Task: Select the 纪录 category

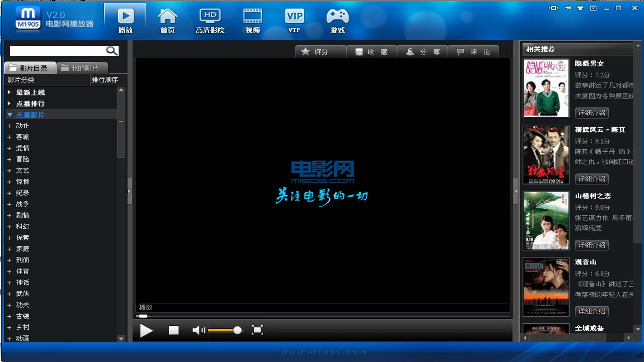Action: click(23, 193)
